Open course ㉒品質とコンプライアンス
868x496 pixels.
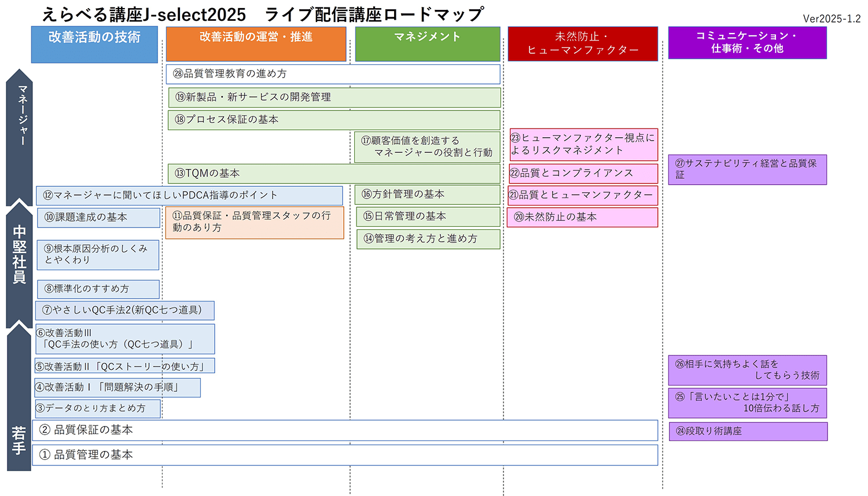[583, 174]
